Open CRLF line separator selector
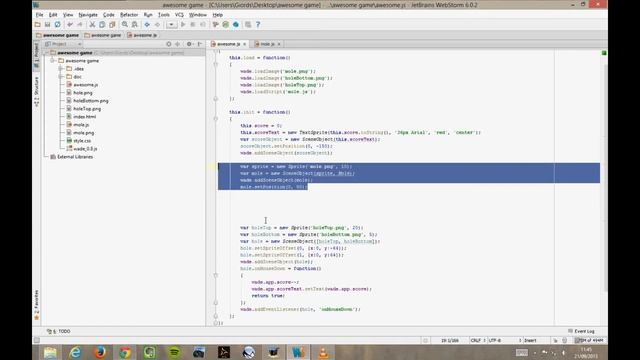The height and width of the screenshot is (360, 640). click(478, 340)
